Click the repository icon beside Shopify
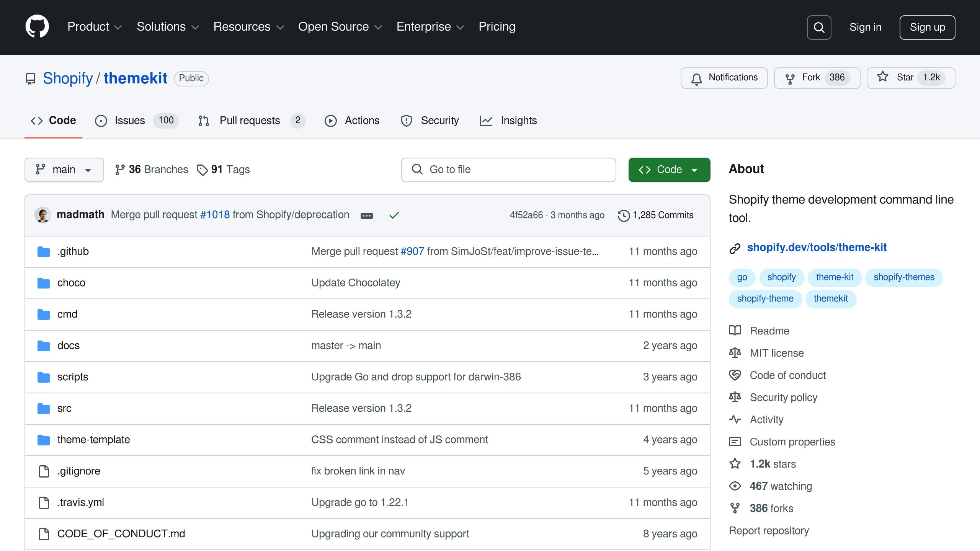 [x=31, y=78]
